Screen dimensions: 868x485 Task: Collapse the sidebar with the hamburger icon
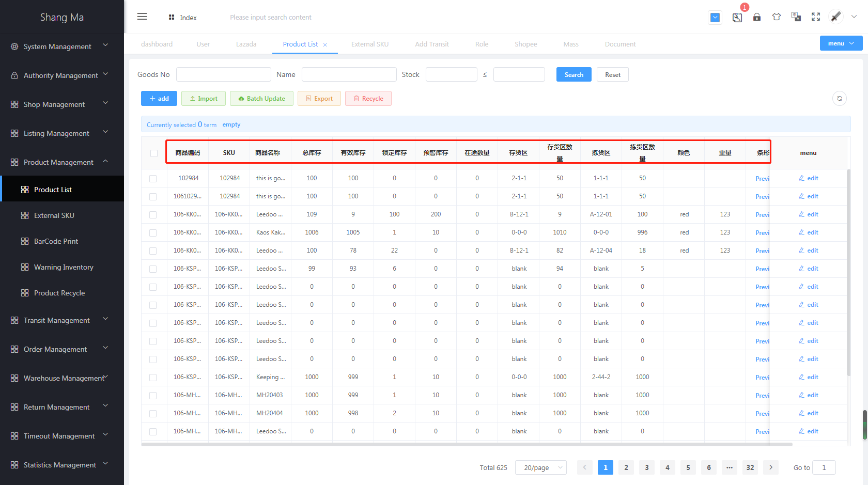(x=142, y=17)
